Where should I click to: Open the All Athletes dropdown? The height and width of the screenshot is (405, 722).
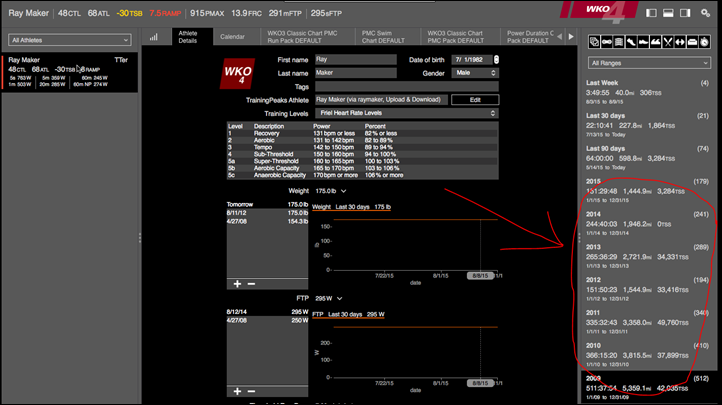coord(70,40)
